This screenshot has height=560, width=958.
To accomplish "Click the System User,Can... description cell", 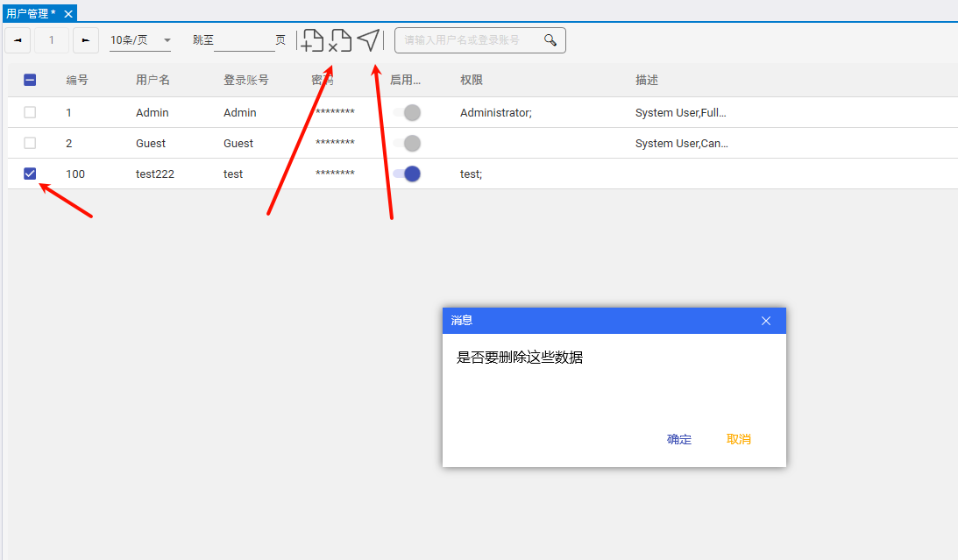I will (x=682, y=144).
